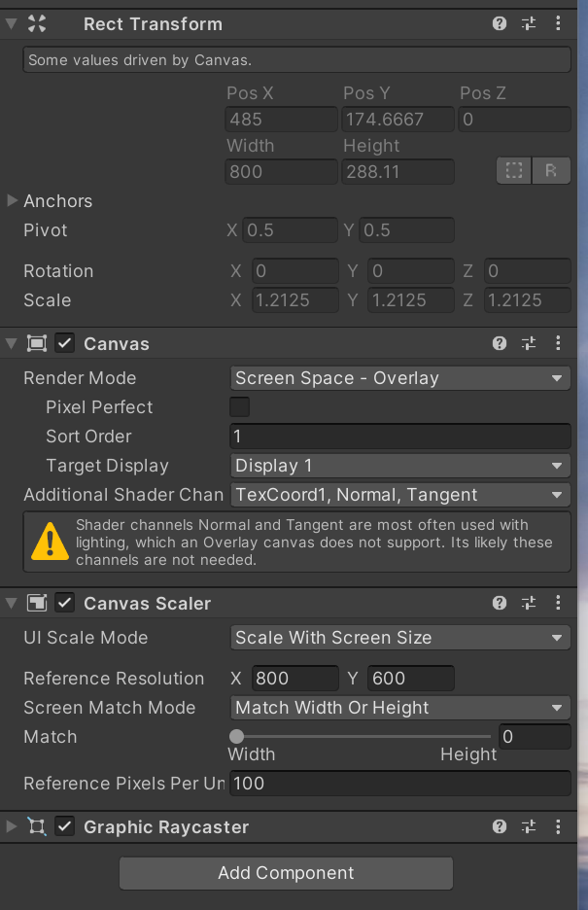
Task: Open the Render Mode dropdown
Action: point(399,378)
